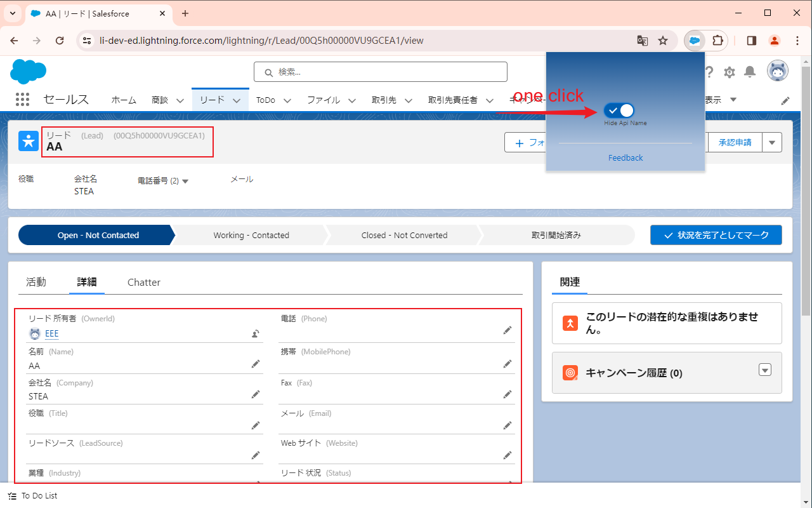Click the 状況を完了としてマーク button
812x508 pixels.
tap(716, 235)
